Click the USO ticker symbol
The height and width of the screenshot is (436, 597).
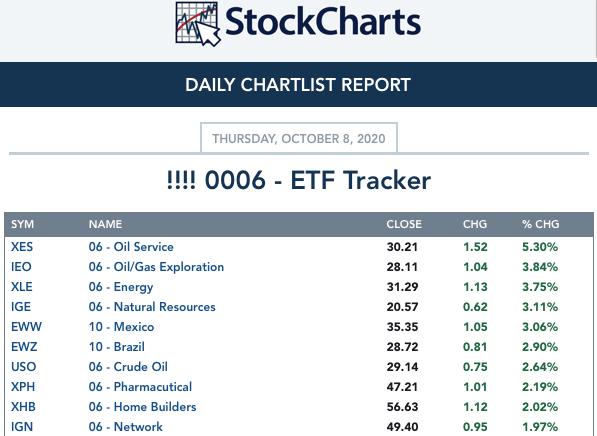[x=24, y=367]
